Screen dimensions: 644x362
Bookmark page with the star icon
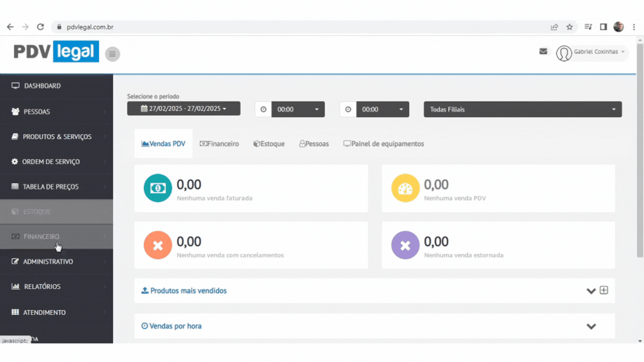click(570, 27)
